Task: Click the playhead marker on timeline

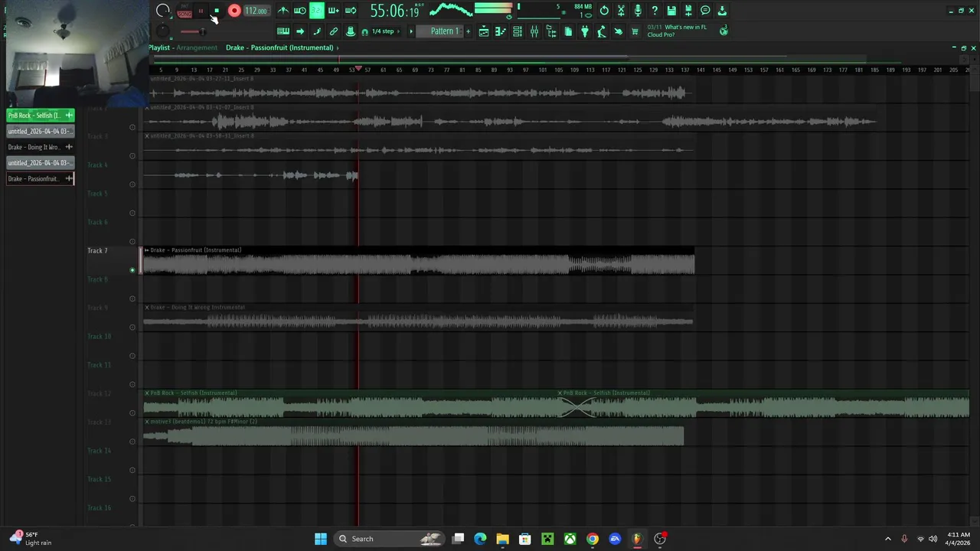Action: pos(358,69)
